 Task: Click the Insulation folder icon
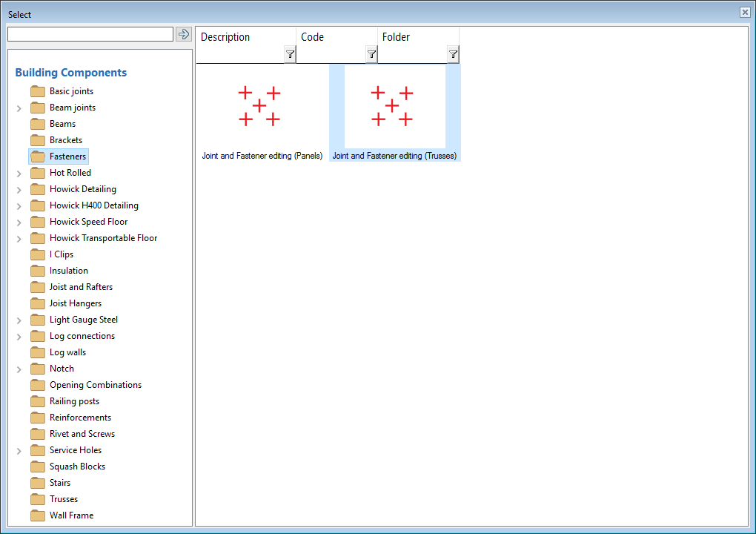[38, 271]
